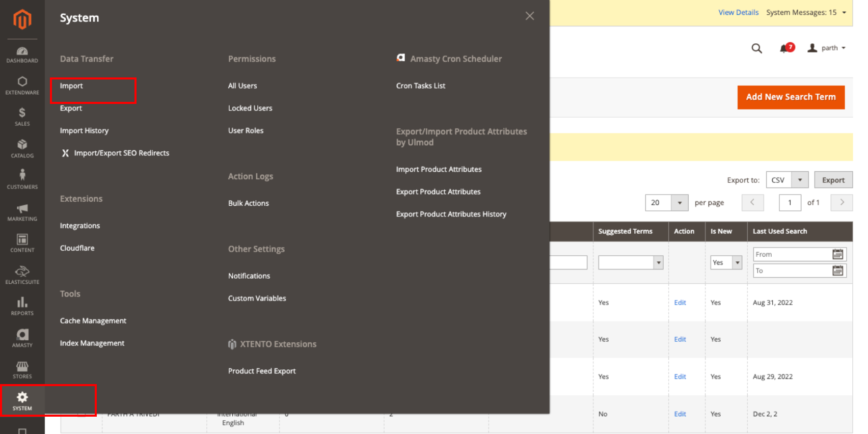Open the Elasticsuite sidebar section
The height and width of the screenshot is (434, 868).
click(22, 275)
